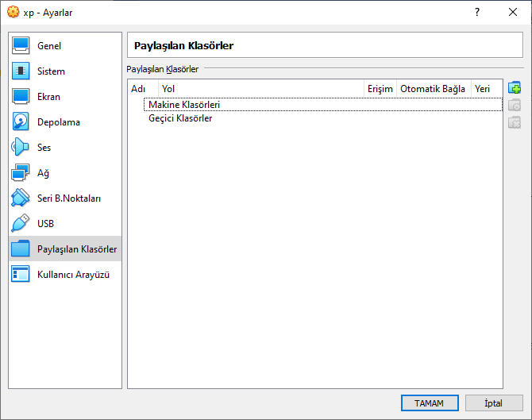Click the edit shared folder icon
The image size is (532, 420).
[x=515, y=105]
